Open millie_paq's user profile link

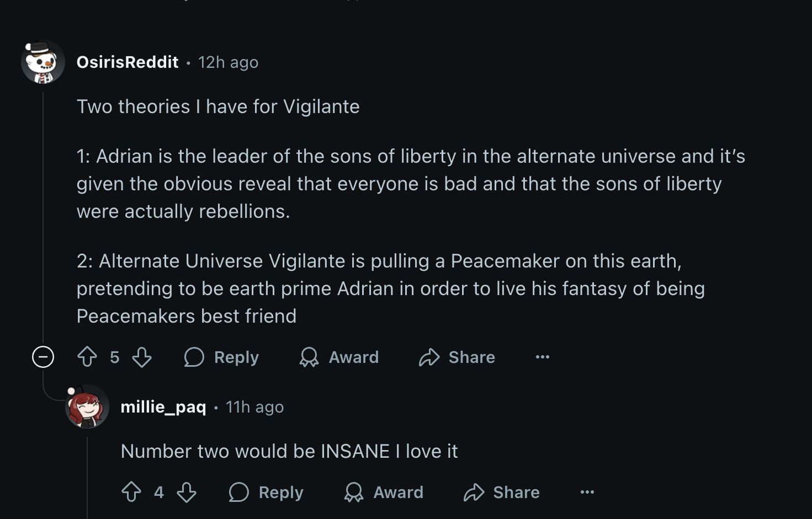[163, 407]
